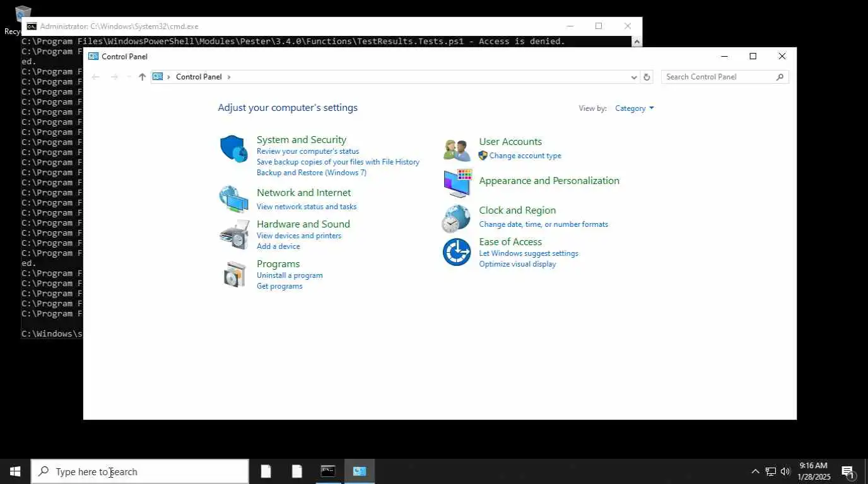Open Backup and Restore (Windows 7)
868x484 pixels.
click(312, 173)
